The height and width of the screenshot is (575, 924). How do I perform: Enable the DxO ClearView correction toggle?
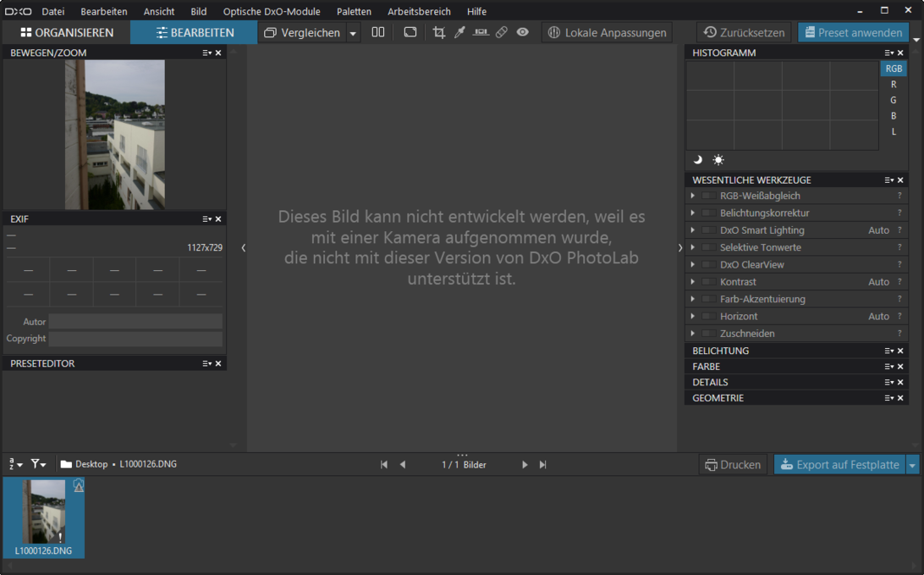click(x=708, y=265)
